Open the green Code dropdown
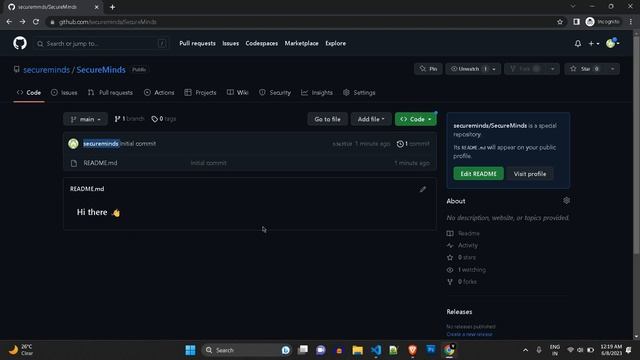The height and width of the screenshot is (360, 640). coord(416,119)
